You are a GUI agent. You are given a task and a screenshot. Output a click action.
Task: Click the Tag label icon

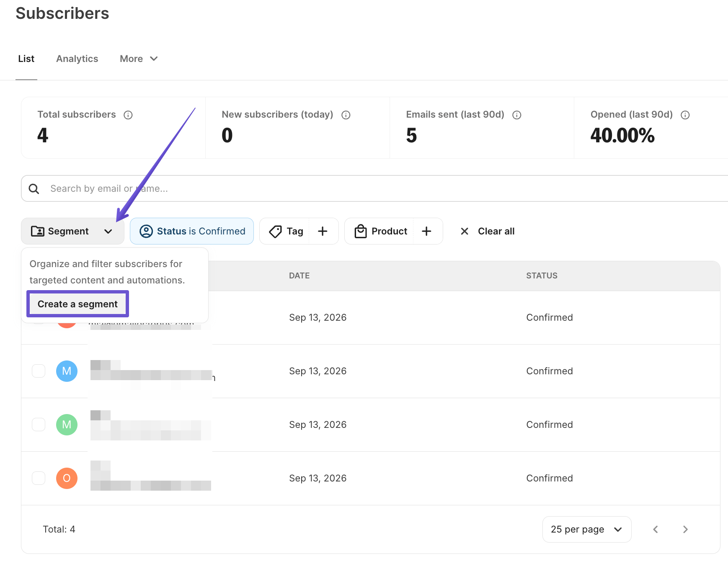(275, 231)
